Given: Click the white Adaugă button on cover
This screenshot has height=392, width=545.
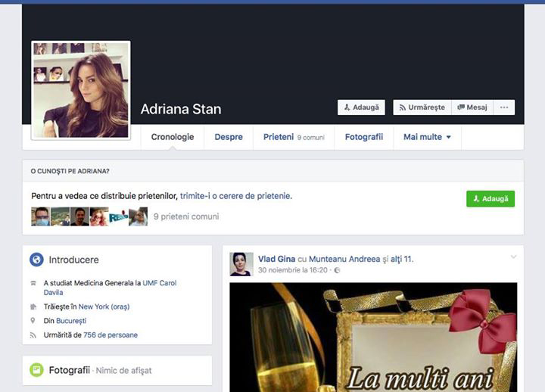Looking at the screenshot, I should click(361, 107).
